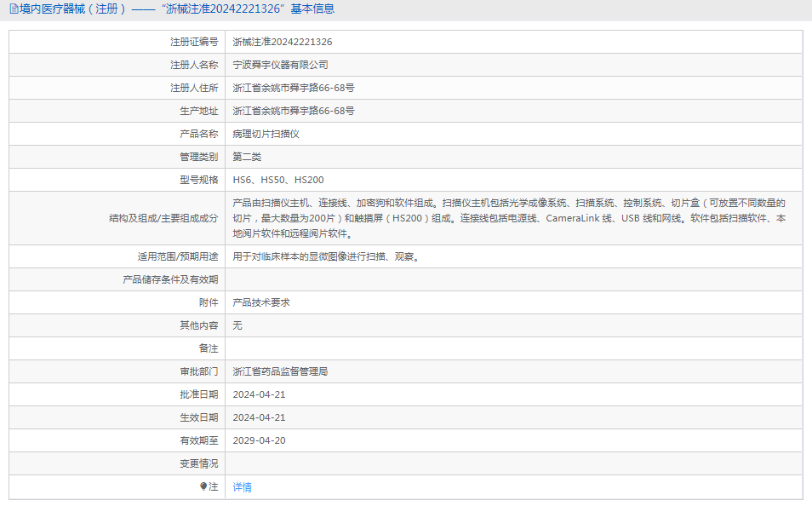
Task: Click the 注册人住所 row label
Action: 194,88
